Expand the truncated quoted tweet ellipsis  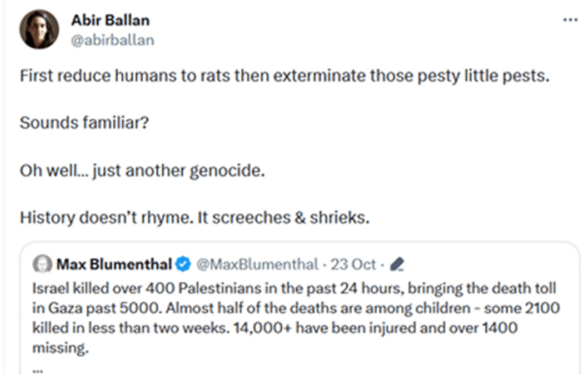(x=38, y=369)
